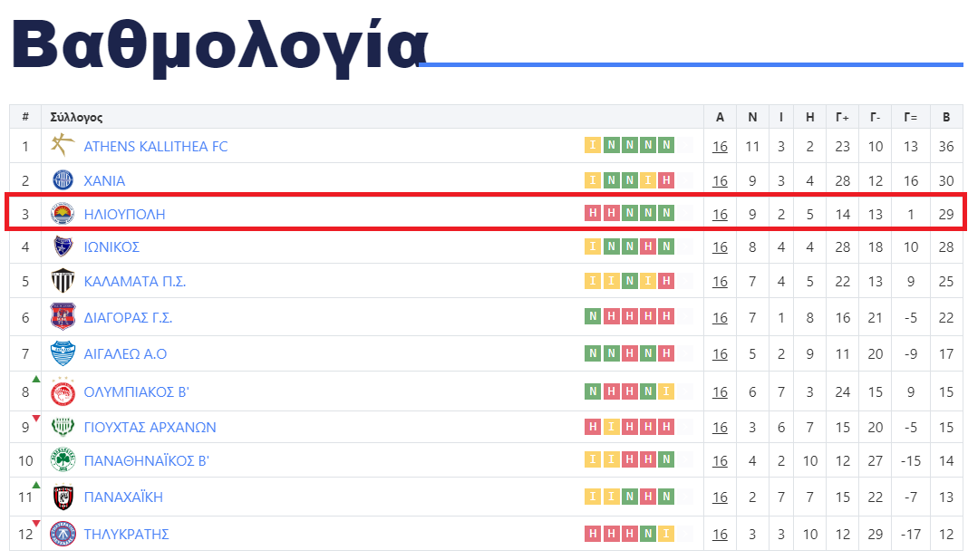Open the ΑΙΓΑΛΕΩ Α.Ο team link
The width and height of the screenshot is (968, 560).
coord(125,353)
